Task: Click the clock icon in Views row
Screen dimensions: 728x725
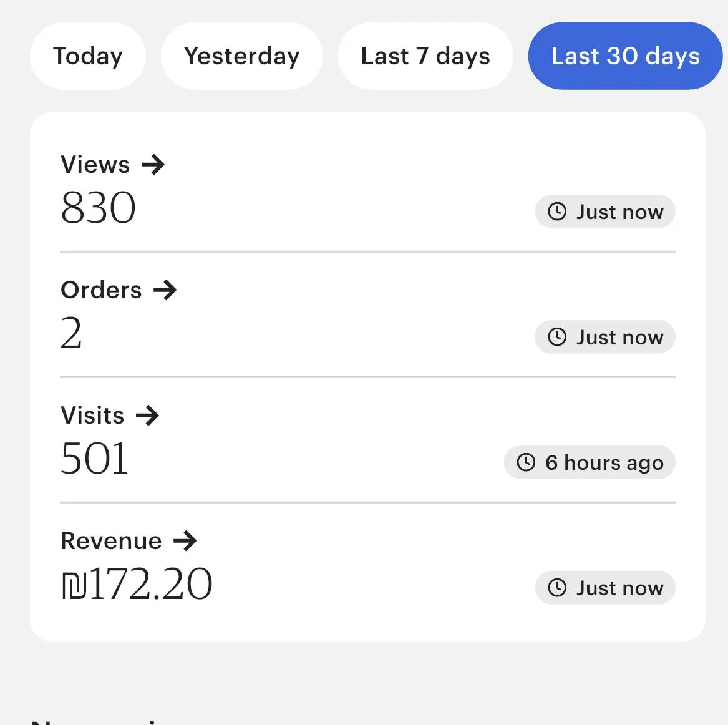Action: (x=557, y=212)
